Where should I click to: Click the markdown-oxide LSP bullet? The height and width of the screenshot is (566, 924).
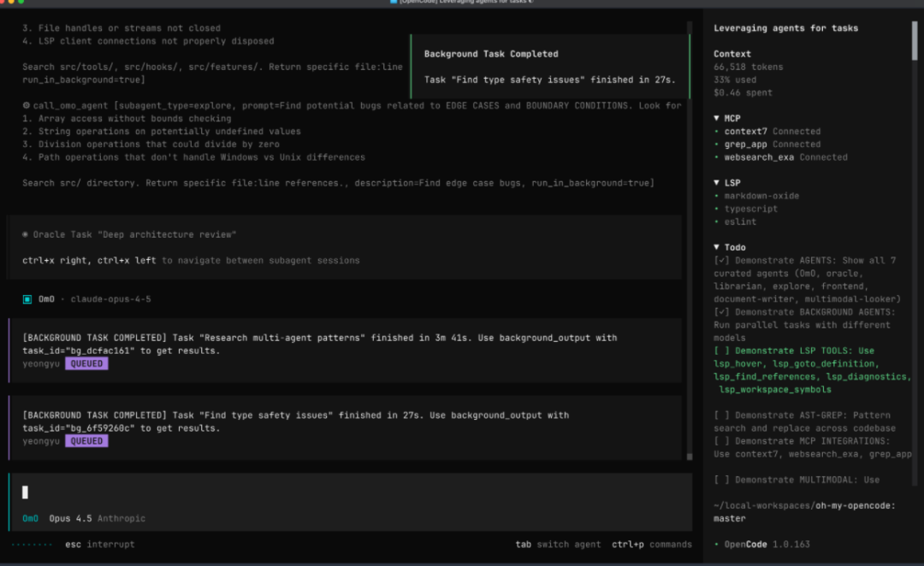coord(716,196)
